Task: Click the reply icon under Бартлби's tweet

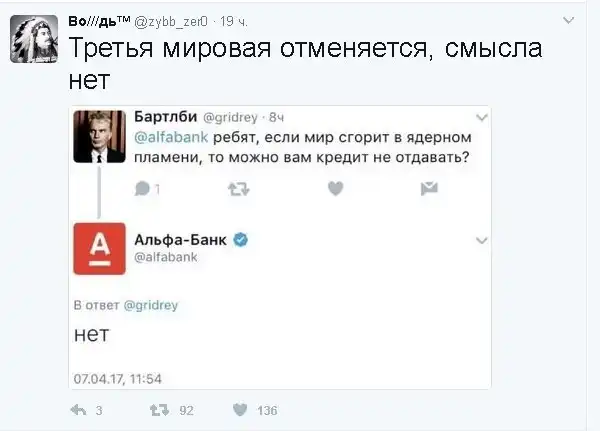Action: (143, 188)
